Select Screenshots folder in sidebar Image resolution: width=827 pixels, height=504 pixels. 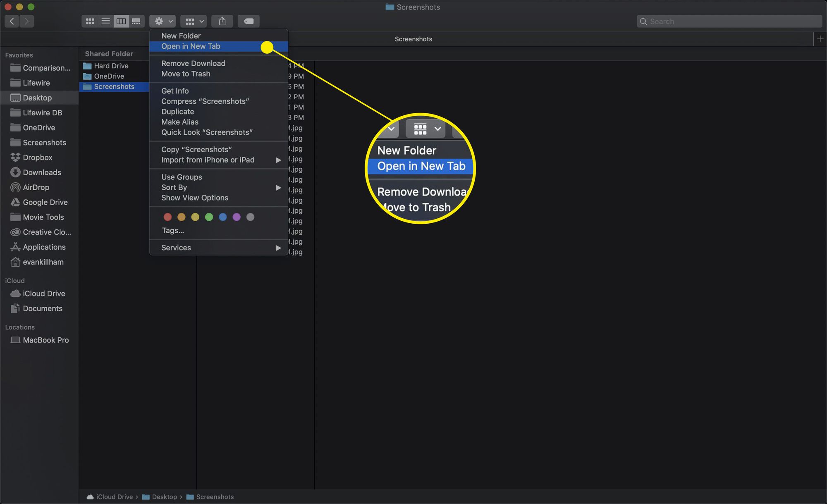pos(44,142)
